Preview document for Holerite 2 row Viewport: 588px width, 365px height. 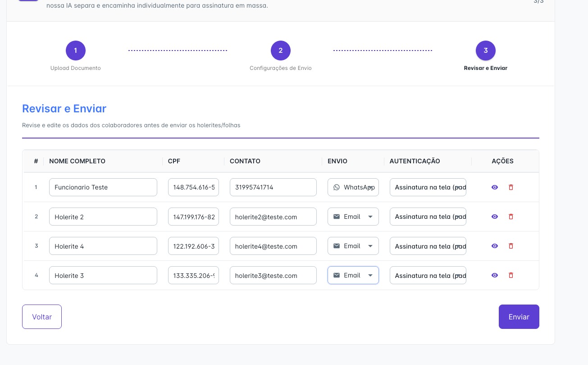point(495,217)
